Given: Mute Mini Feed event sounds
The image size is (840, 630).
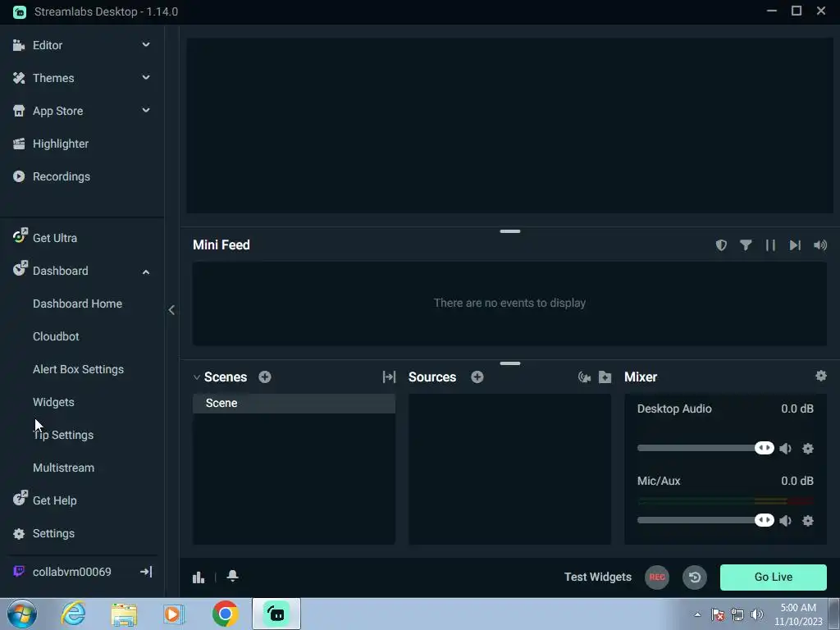Looking at the screenshot, I should point(820,244).
